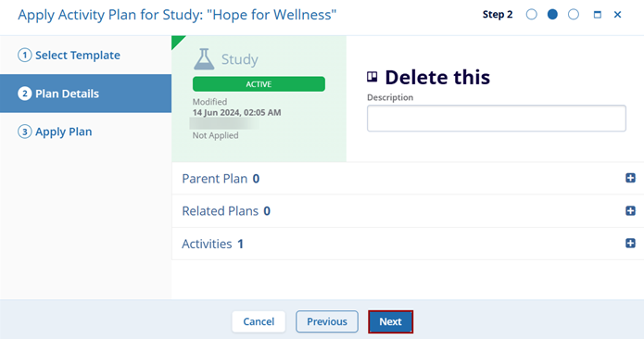
Task: Click the Study flask icon
Action: [x=204, y=58]
